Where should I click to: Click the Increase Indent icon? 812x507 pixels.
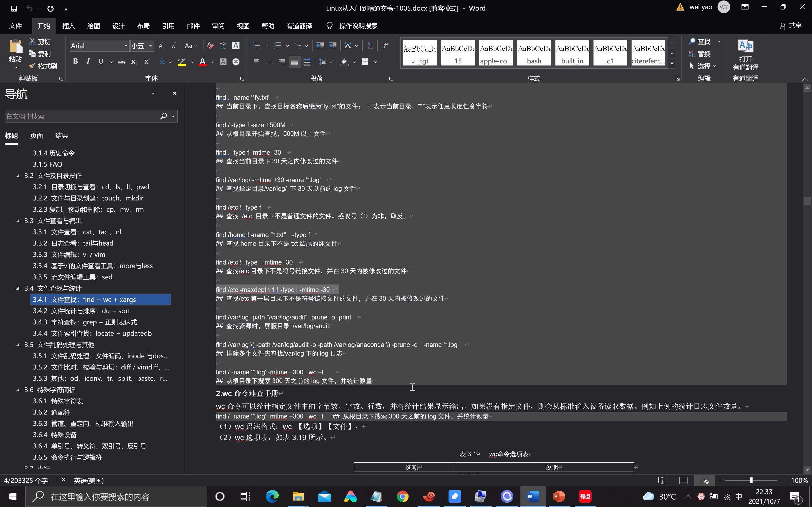(x=332, y=46)
